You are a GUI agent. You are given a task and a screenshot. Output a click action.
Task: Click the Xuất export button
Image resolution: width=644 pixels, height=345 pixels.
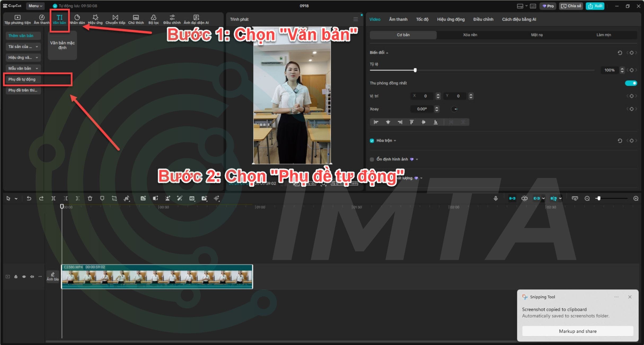click(x=595, y=6)
